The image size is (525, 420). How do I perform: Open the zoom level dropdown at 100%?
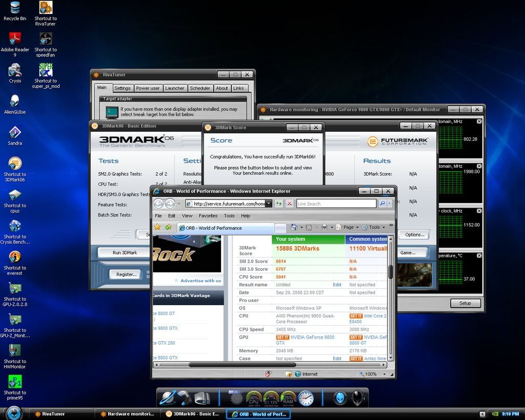(385, 374)
